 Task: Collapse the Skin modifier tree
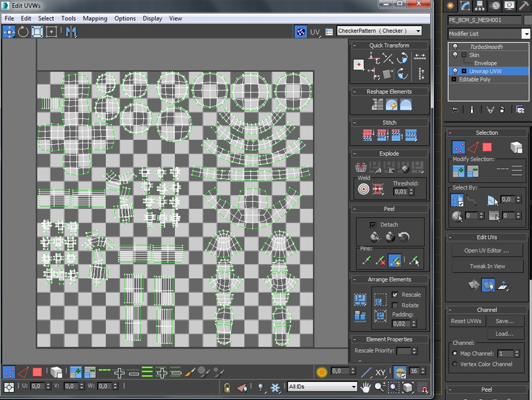point(464,55)
